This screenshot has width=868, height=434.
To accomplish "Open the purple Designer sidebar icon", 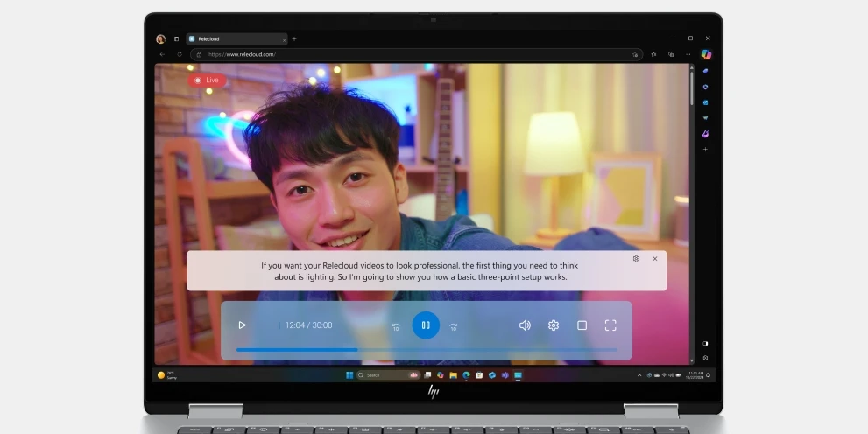I will [x=705, y=134].
